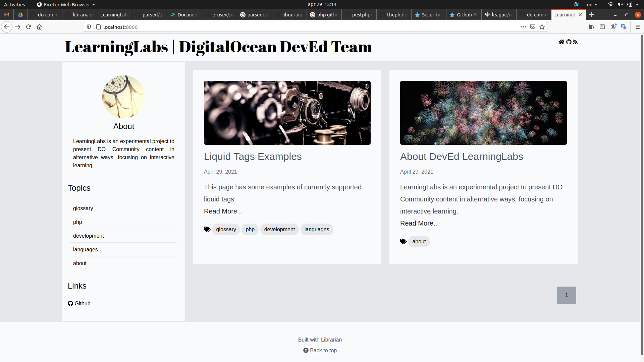Bookmark this page with star icon

point(542,27)
